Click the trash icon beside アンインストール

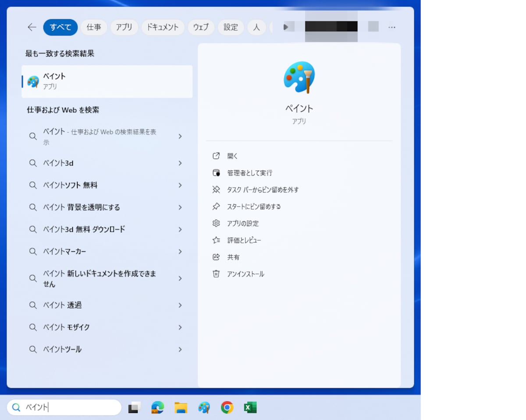coord(216,274)
